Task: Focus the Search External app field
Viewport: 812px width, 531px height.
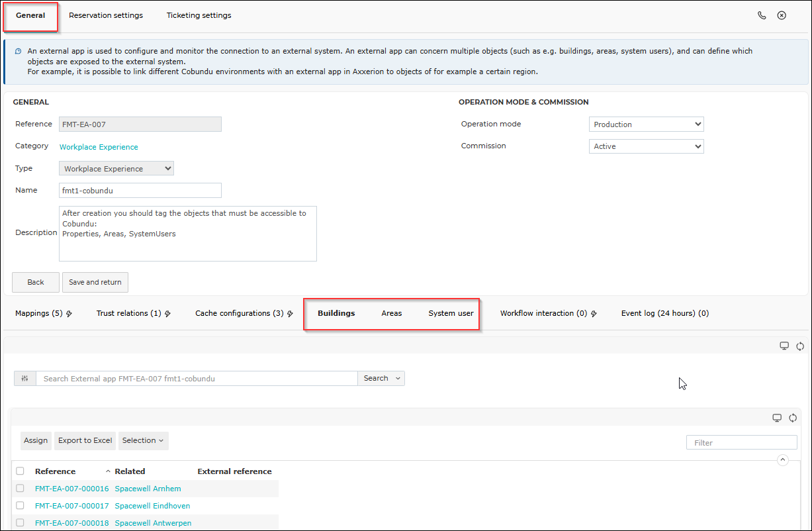Action: click(197, 378)
